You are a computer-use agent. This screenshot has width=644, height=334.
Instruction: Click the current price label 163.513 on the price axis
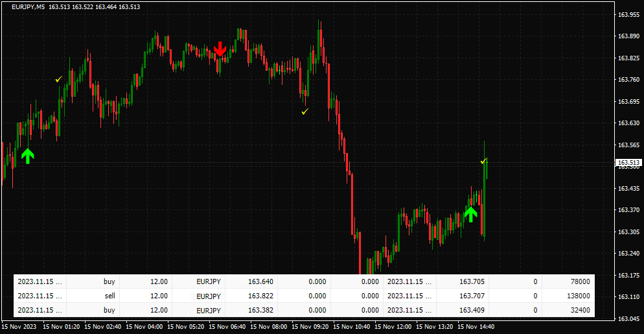[x=628, y=163]
